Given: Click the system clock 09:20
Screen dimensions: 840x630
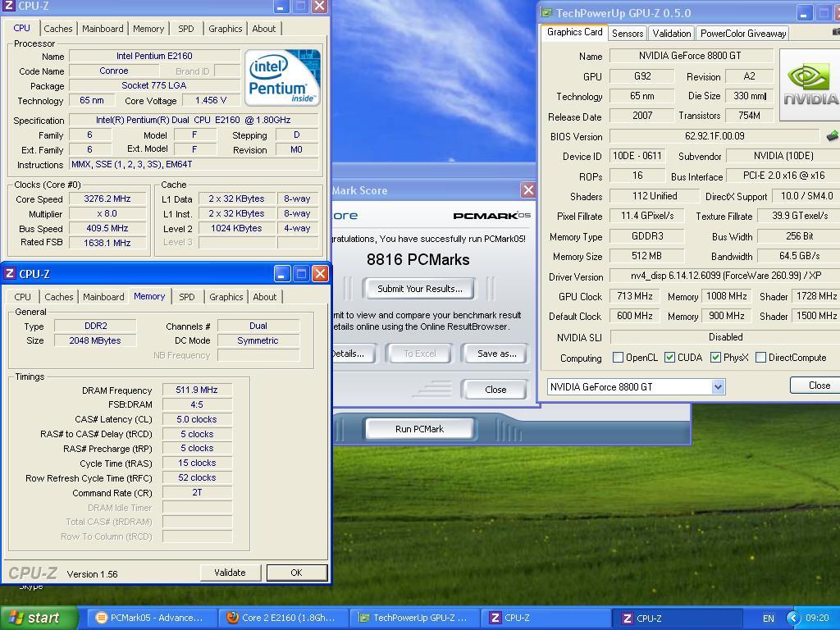Looking at the screenshot, I should [x=817, y=619].
